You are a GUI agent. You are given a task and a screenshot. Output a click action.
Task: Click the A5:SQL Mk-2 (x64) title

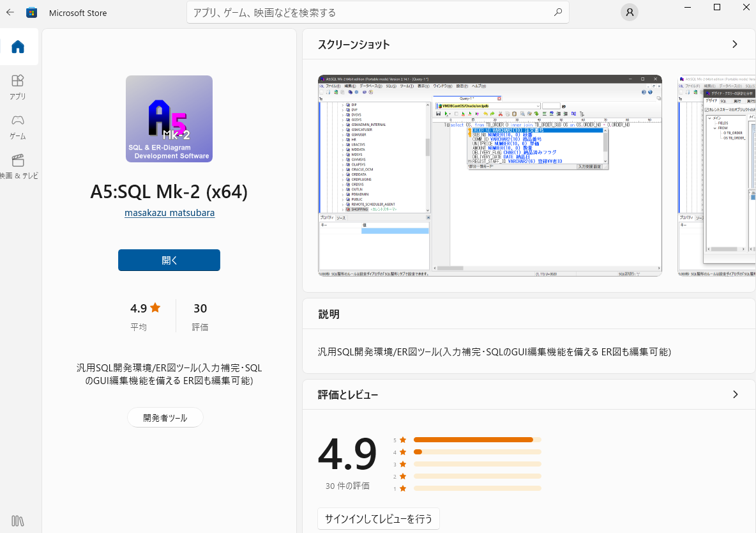pos(169,192)
